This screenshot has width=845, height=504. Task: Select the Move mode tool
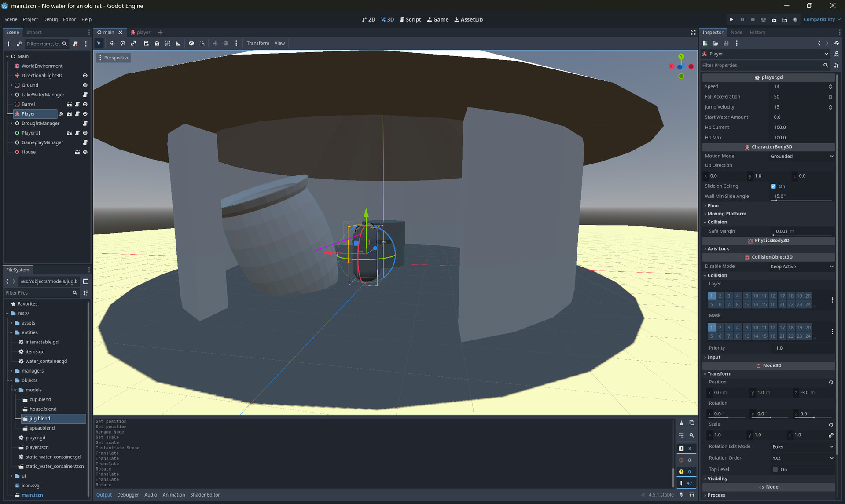[x=112, y=43]
